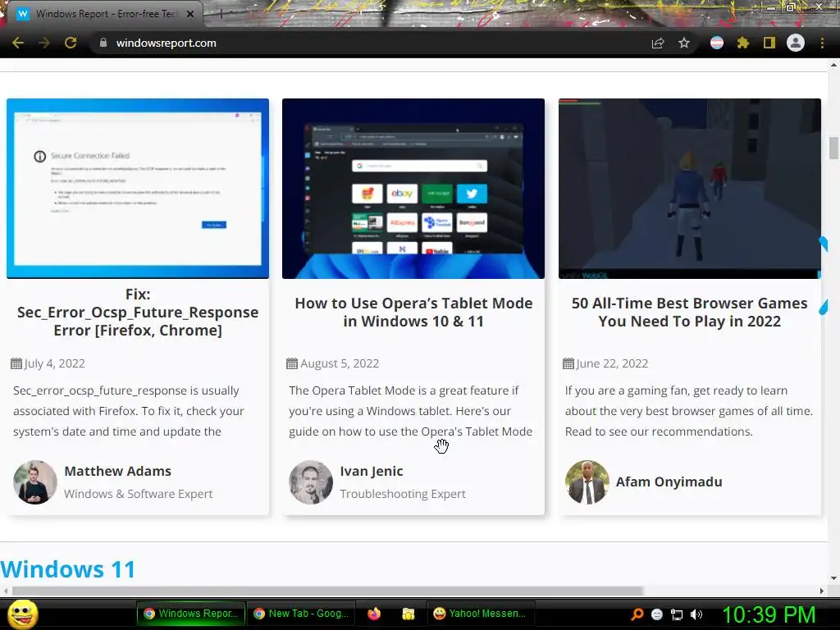This screenshot has height=630, width=840.
Task: Click the 10:39 PM taskbar clock
Action: pos(769,614)
